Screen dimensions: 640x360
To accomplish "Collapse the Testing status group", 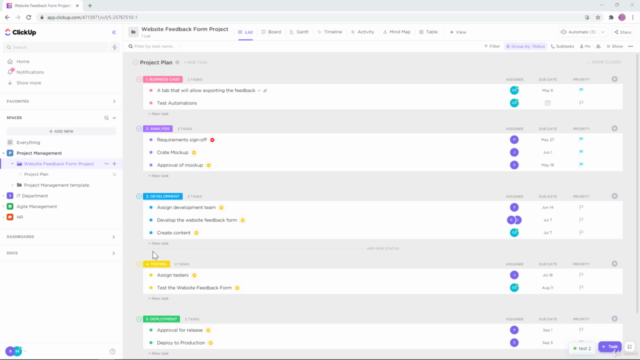I will [139, 264].
